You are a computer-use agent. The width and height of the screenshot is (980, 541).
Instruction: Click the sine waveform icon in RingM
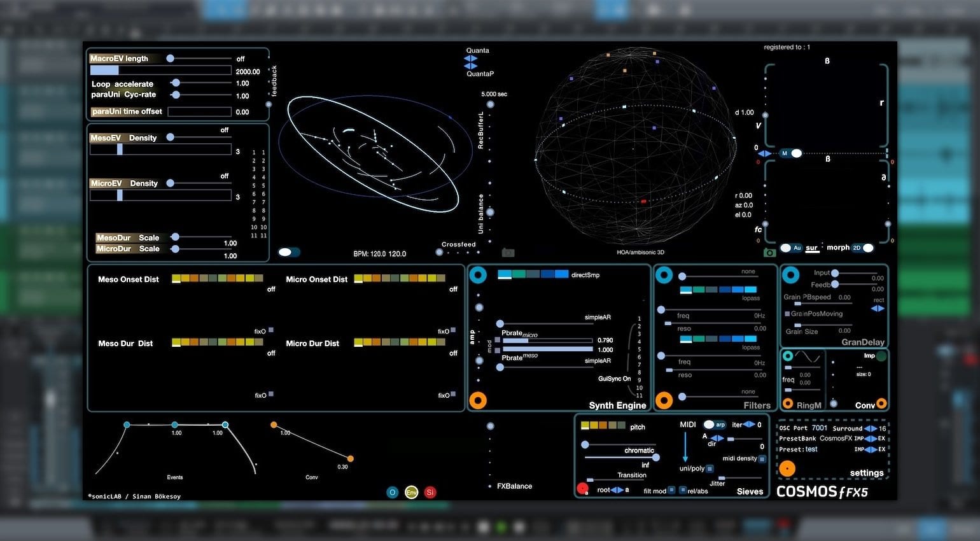(808, 356)
